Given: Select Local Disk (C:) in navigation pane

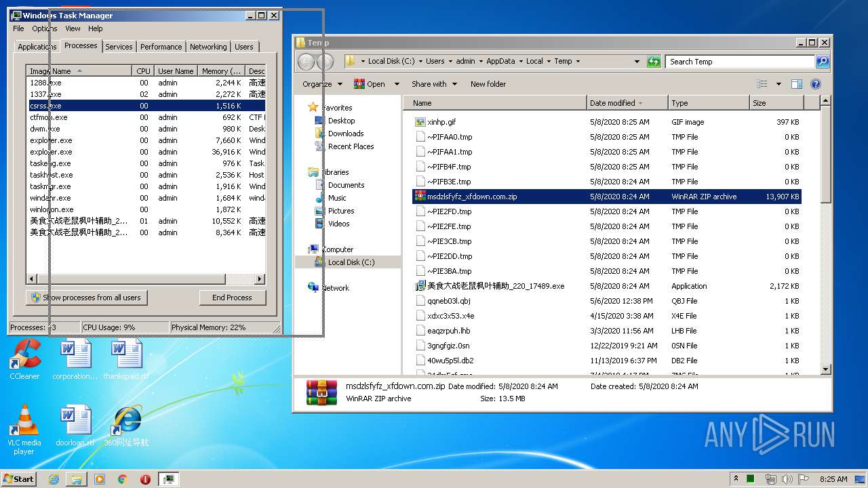Looking at the screenshot, I should click(x=351, y=262).
